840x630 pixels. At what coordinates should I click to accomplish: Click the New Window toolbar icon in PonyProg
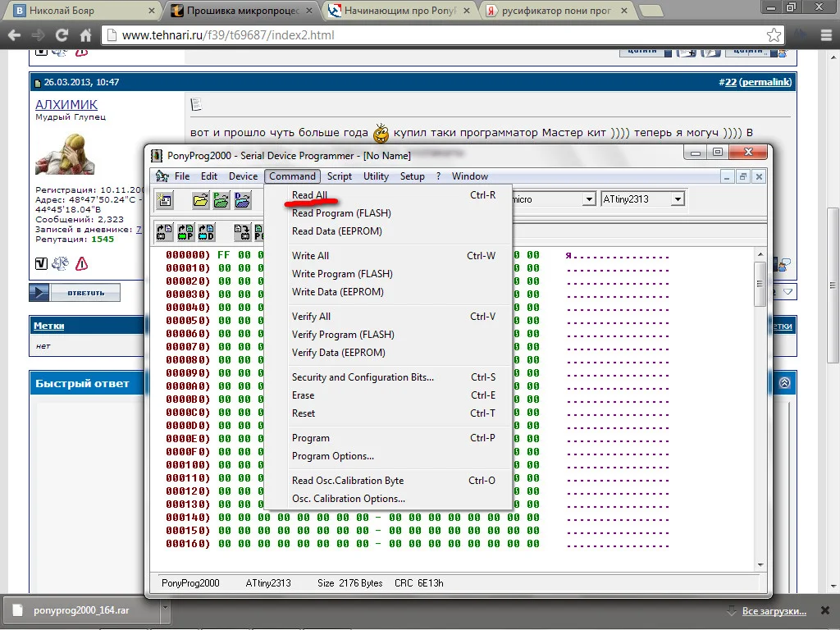165,200
